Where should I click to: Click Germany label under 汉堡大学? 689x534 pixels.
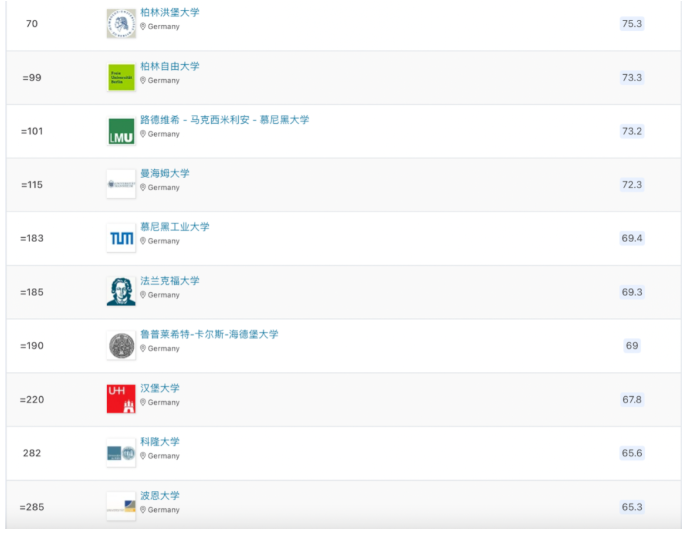pyautogui.click(x=163, y=403)
